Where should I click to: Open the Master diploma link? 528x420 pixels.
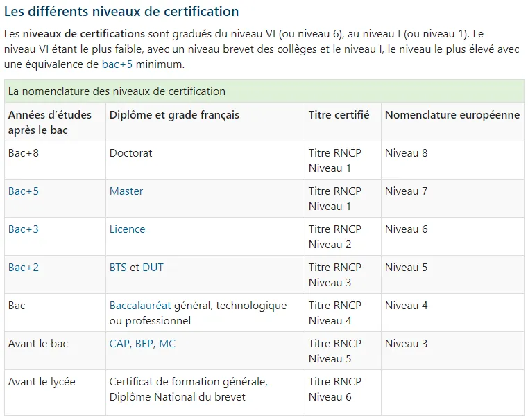126,191
